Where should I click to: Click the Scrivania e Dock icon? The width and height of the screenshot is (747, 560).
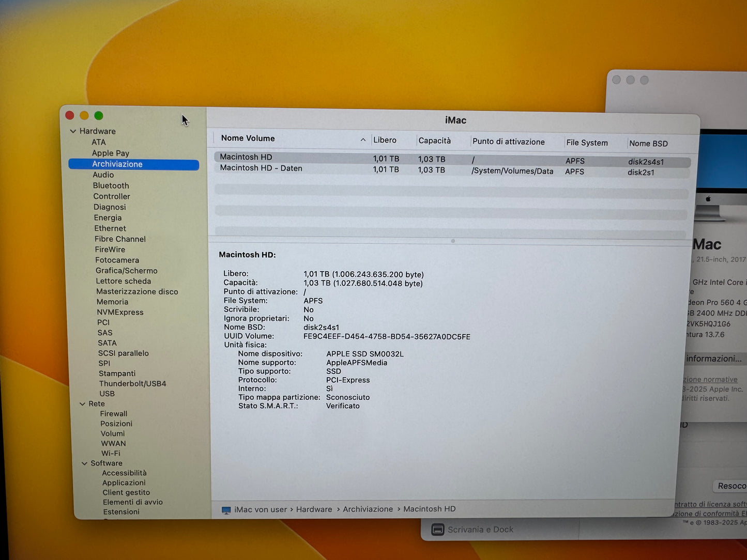pyautogui.click(x=438, y=530)
